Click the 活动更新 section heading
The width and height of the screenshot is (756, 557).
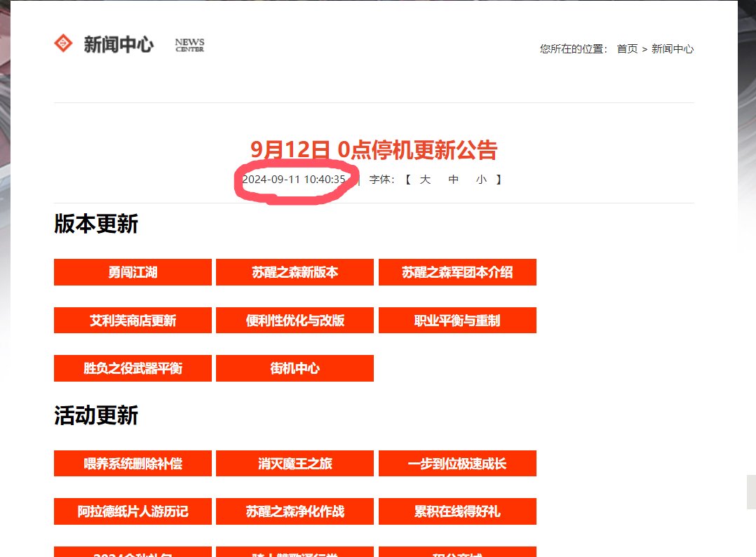[x=96, y=415]
